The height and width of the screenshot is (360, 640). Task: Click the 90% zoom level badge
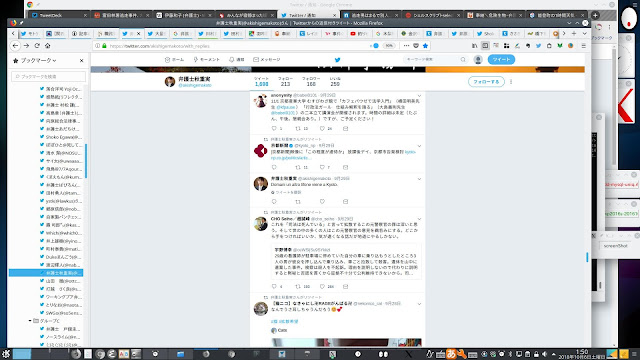coord(389,46)
